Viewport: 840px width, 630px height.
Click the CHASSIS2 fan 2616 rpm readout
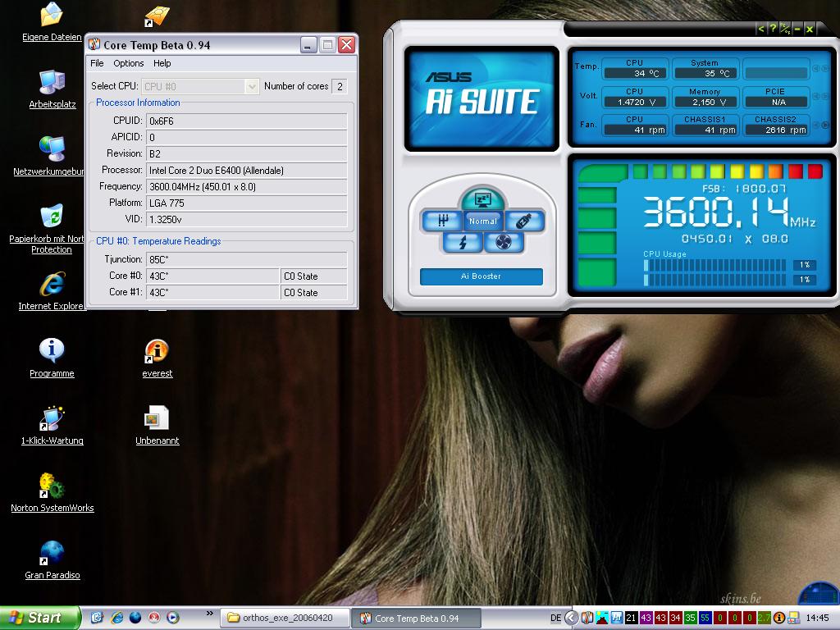[x=776, y=130]
